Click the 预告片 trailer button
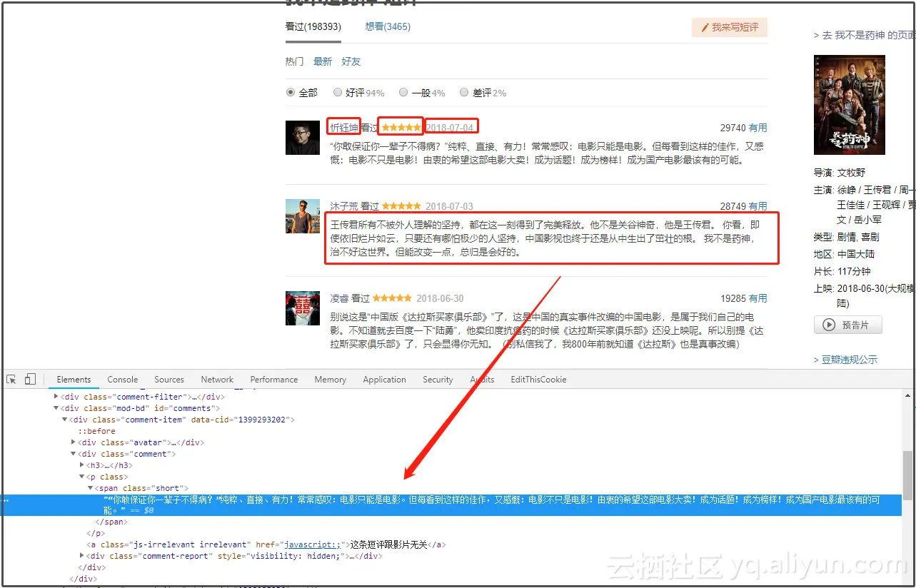Image resolution: width=916 pixels, height=588 pixels. click(x=848, y=325)
